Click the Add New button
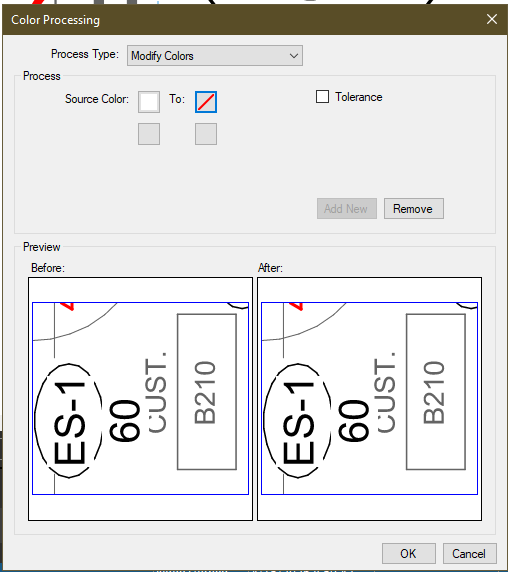The width and height of the screenshot is (508, 572). 347,209
